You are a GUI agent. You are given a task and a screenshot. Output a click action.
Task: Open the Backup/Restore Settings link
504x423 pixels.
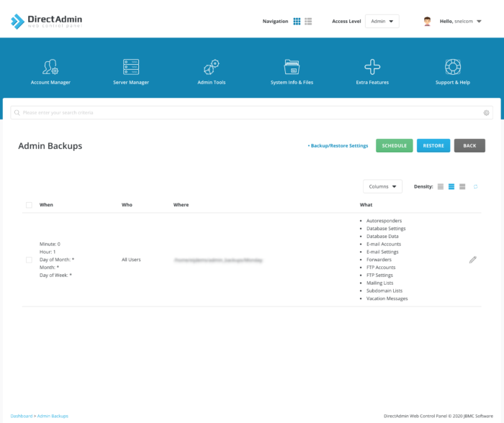click(x=338, y=145)
